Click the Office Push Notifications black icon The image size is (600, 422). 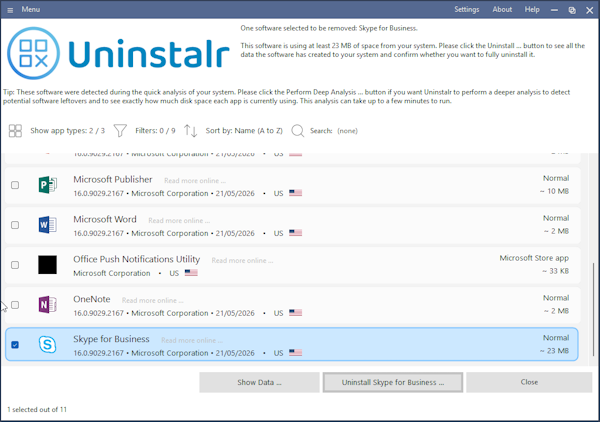coord(47,265)
